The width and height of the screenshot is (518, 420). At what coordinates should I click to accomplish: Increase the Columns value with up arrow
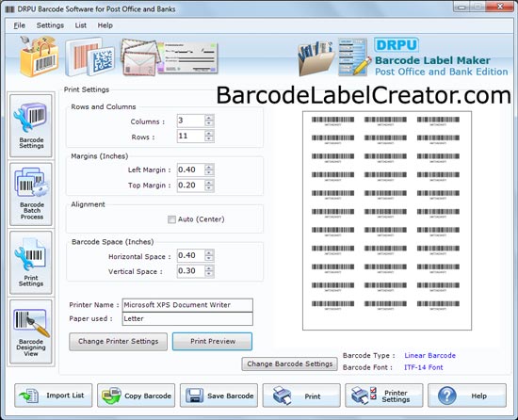pyautogui.click(x=209, y=118)
